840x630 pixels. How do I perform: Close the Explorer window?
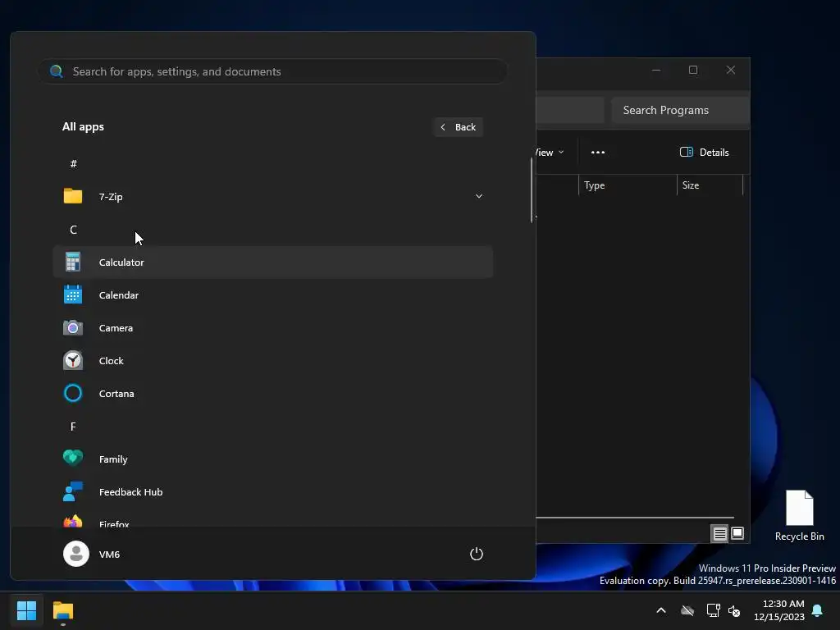pos(731,71)
